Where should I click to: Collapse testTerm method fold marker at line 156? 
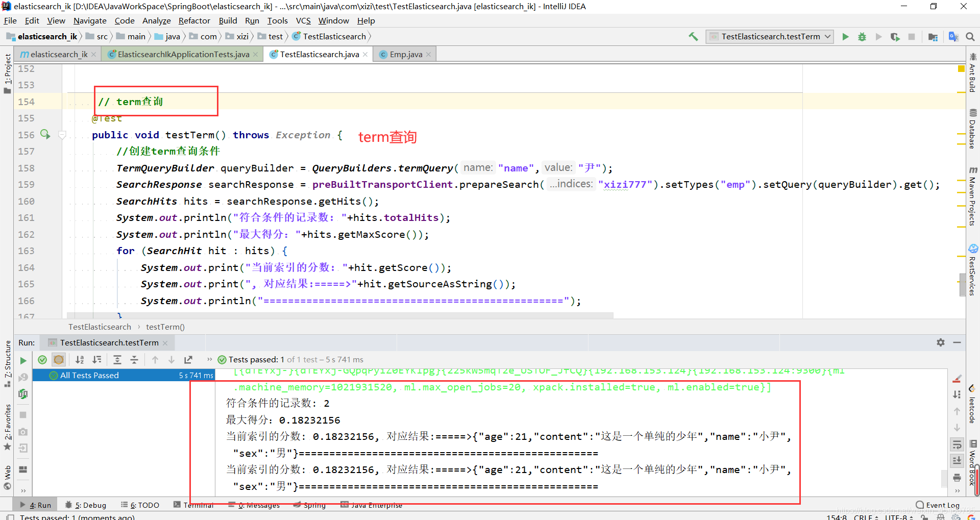(x=62, y=135)
